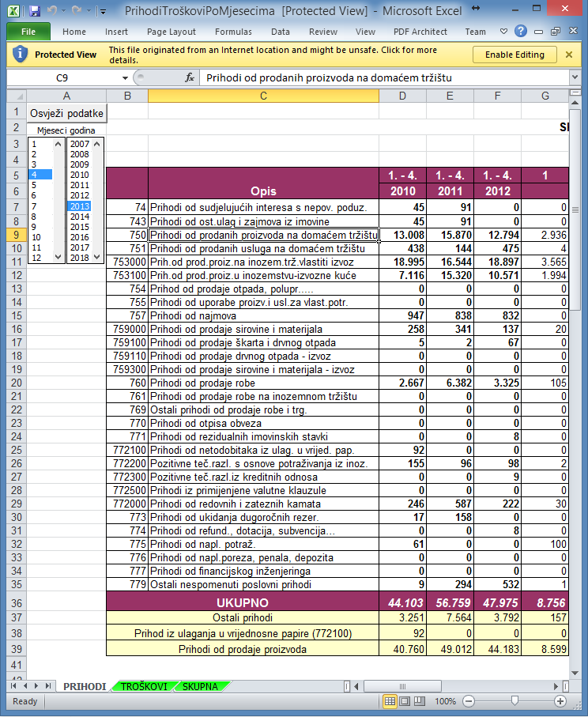Go to last sheet navigation arrow

coord(48,686)
